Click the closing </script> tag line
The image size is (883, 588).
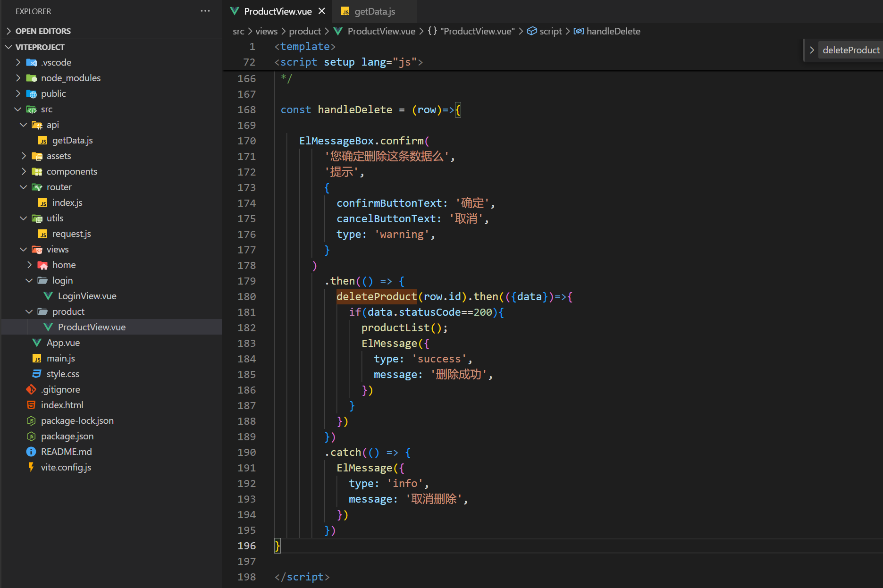tap(302, 577)
